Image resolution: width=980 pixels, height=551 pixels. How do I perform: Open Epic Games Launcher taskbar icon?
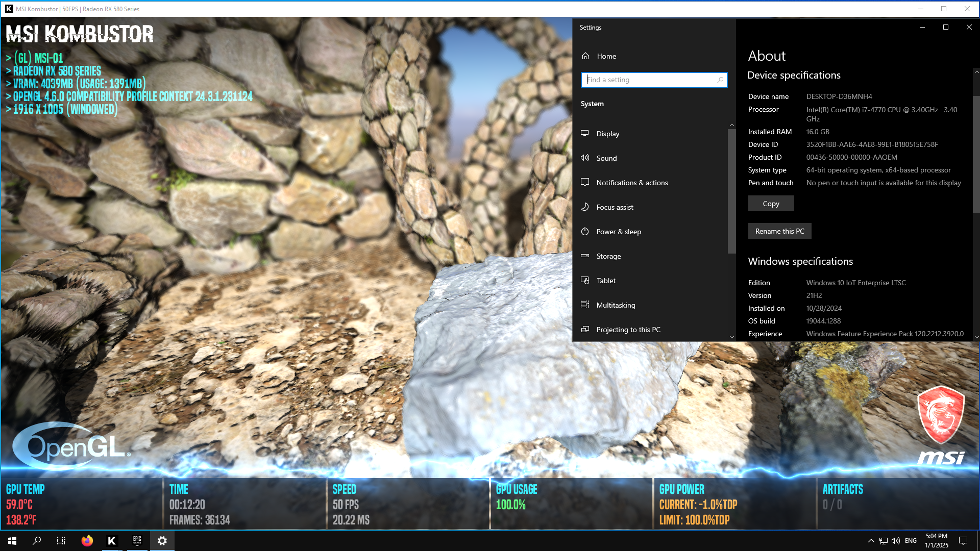click(137, 541)
